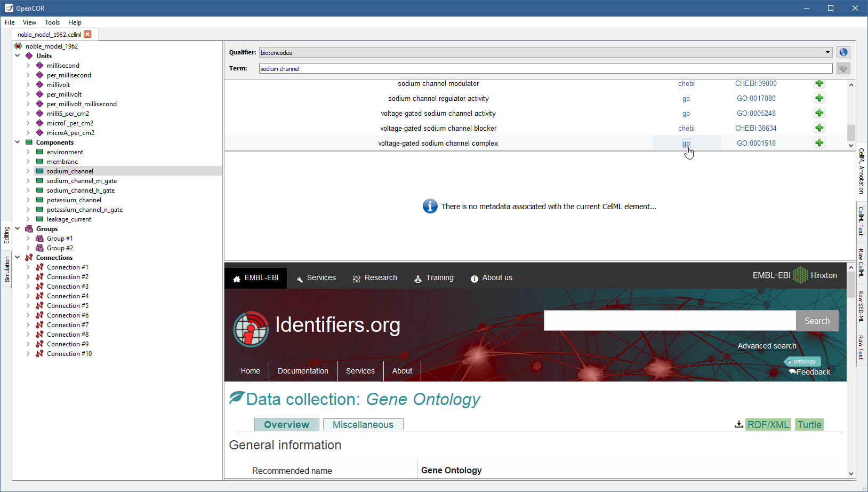
Task: Click the Group #1 icon
Action: (39, 239)
